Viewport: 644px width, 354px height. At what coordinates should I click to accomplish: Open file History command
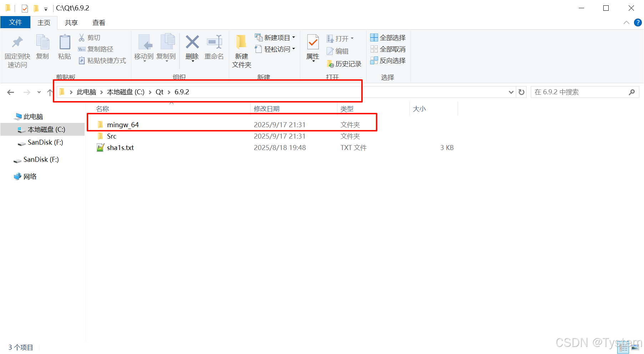(344, 64)
